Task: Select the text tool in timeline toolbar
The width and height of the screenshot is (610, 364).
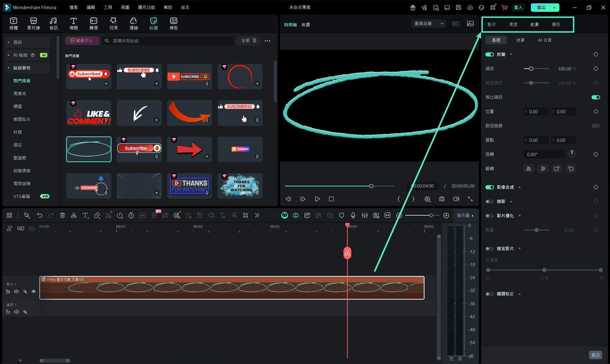Action: pos(85,215)
